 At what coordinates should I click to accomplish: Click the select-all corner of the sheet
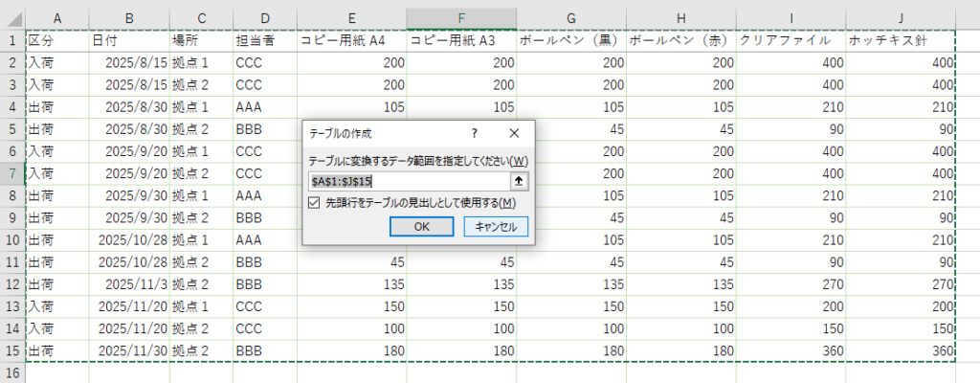[12, 19]
